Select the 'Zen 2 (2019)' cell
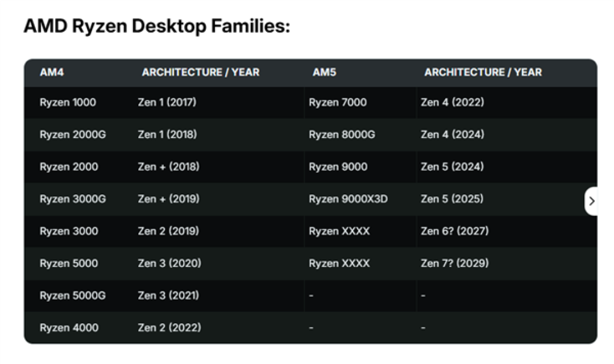614x364 pixels. (168, 231)
